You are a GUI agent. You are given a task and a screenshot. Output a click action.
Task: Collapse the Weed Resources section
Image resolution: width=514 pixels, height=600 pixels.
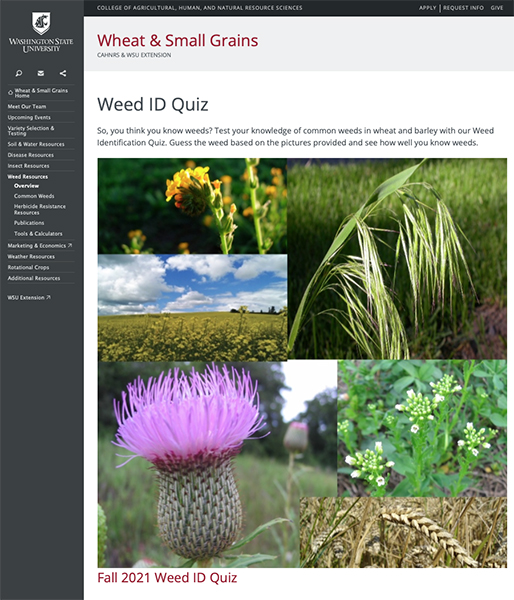[28, 177]
